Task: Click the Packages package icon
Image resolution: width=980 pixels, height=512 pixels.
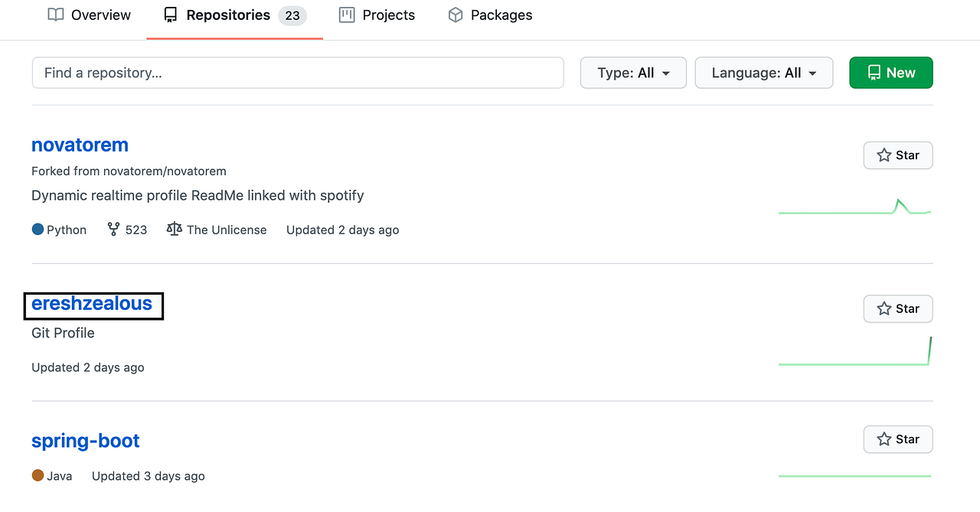Action: click(456, 15)
